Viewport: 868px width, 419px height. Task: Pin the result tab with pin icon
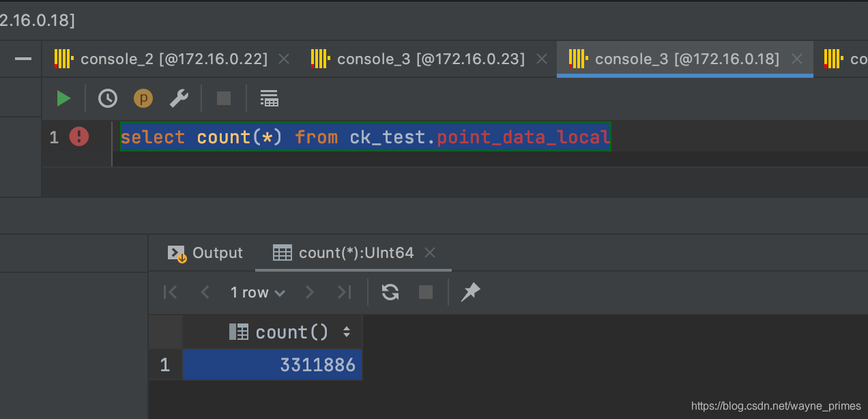(x=471, y=293)
